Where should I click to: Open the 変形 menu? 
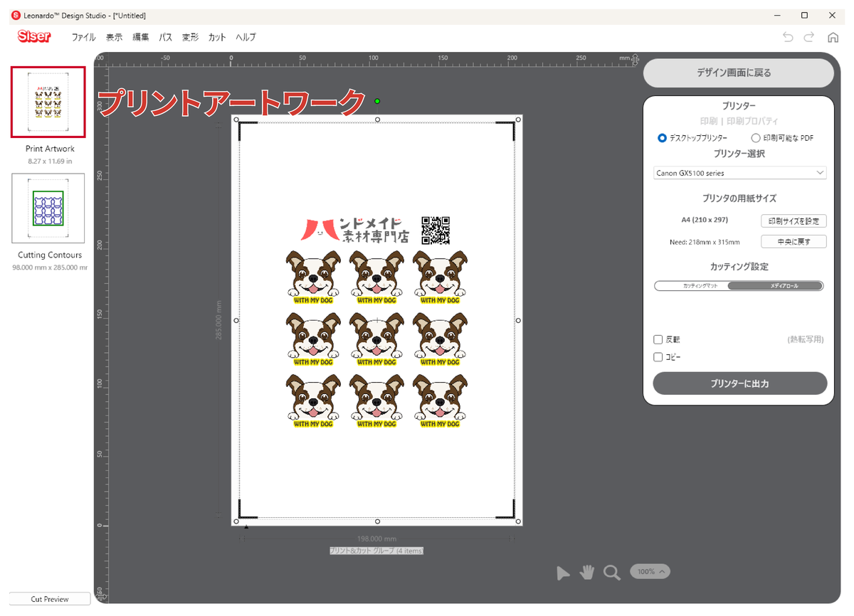tap(190, 37)
